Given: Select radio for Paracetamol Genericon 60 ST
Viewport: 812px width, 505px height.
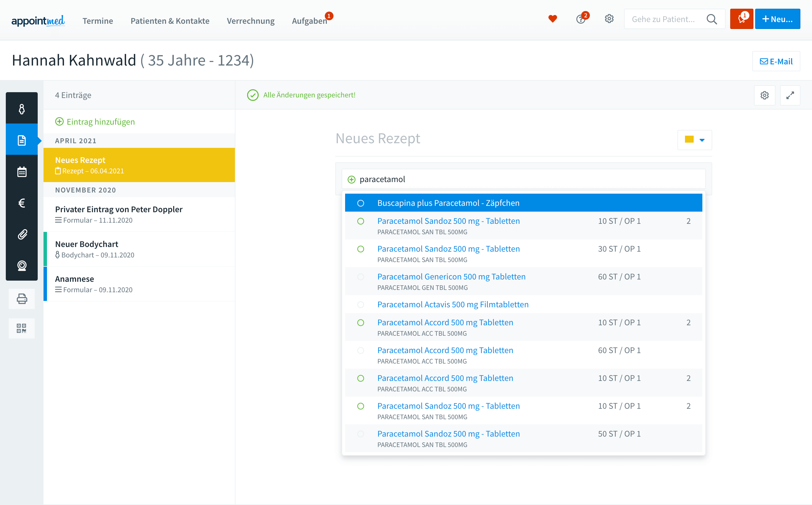Looking at the screenshot, I should click(x=361, y=277).
